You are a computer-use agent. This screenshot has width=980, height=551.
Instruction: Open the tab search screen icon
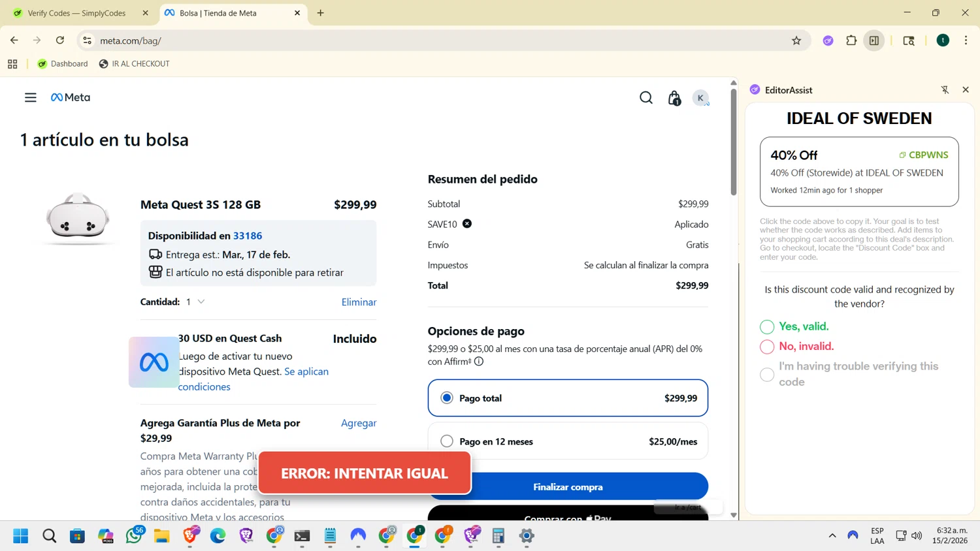pyautogui.click(x=909, y=40)
